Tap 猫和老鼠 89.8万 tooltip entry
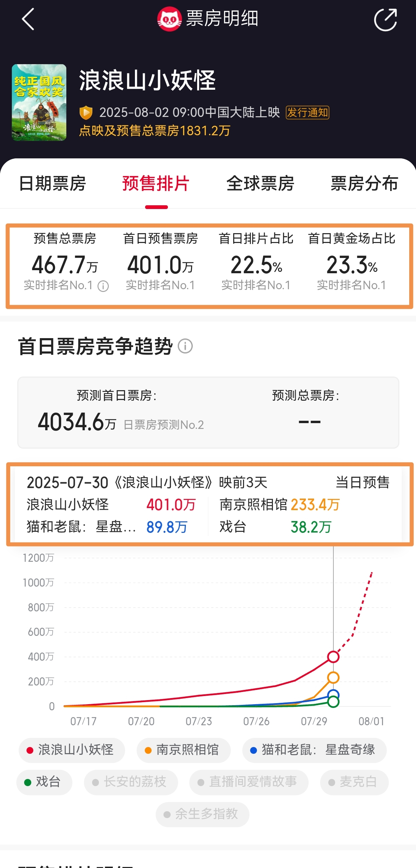This screenshot has width=416, height=868. 107,527
